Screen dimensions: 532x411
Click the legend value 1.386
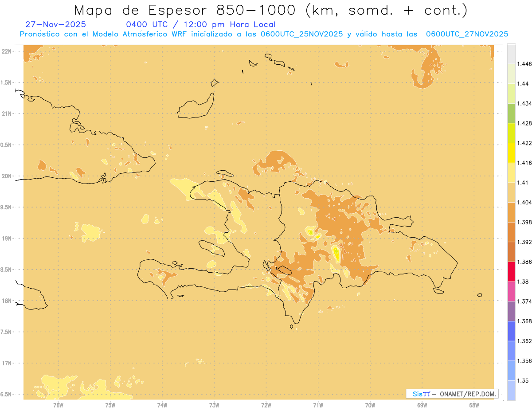click(525, 262)
